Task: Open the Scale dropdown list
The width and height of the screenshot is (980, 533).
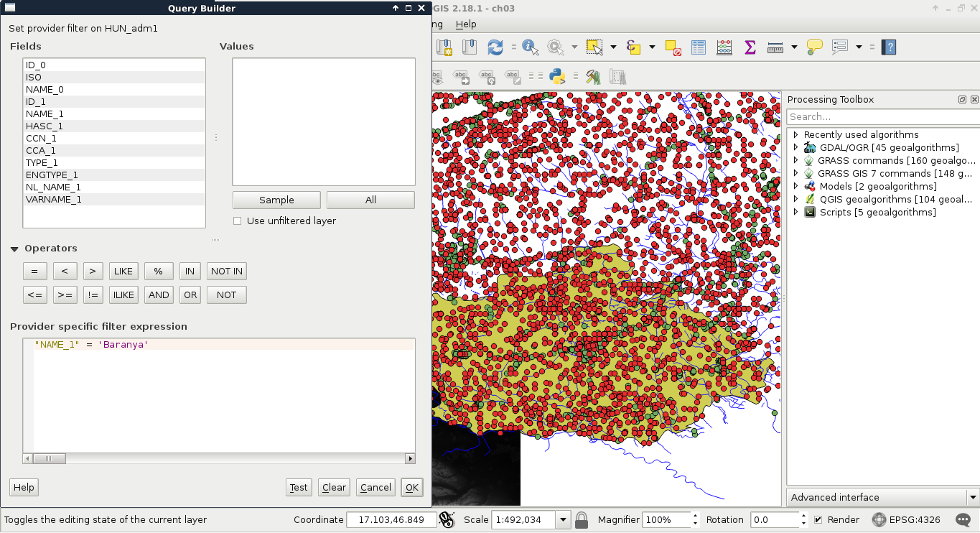Action: pos(563,519)
